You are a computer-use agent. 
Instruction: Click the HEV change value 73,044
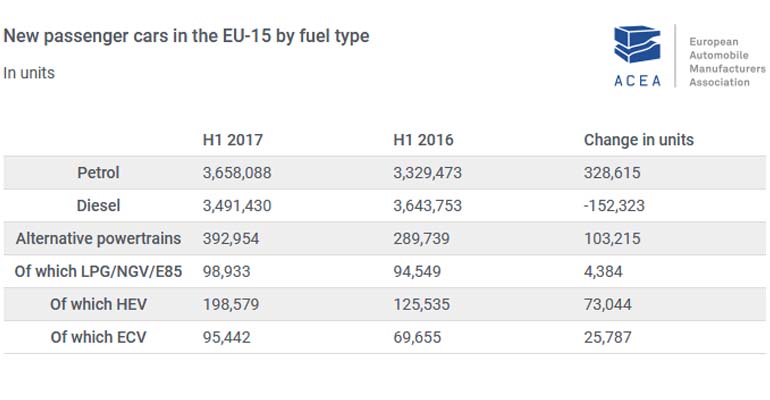point(610,304)
